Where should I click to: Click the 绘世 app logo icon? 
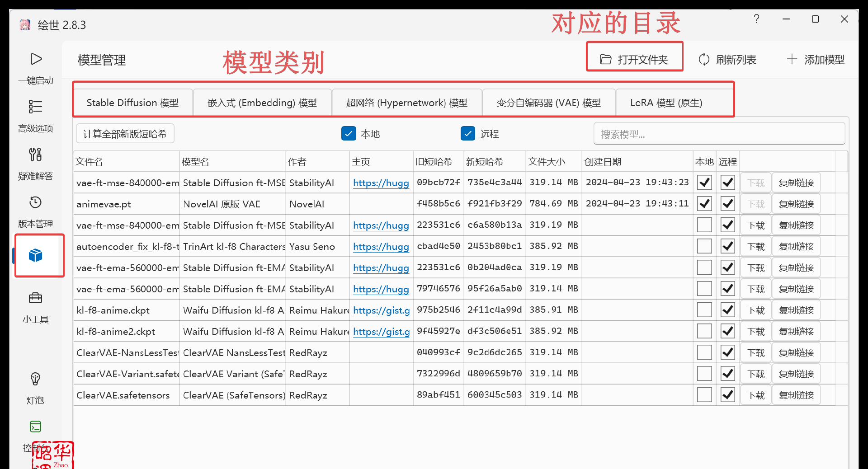click(x=25, y=25)
